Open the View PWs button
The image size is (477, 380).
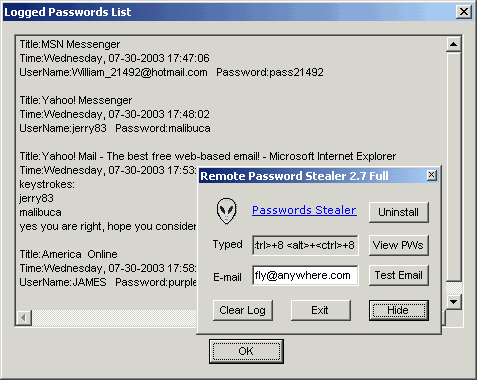(399, 245)
